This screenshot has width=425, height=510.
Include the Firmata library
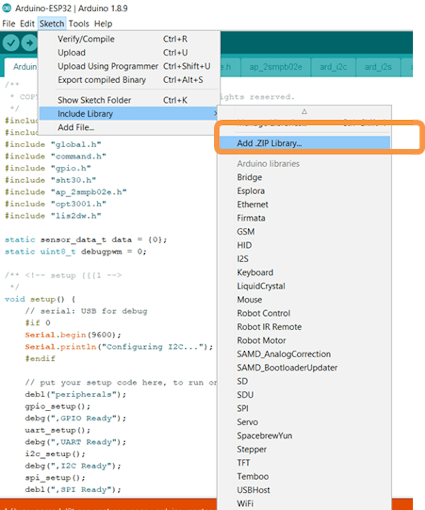305,218
